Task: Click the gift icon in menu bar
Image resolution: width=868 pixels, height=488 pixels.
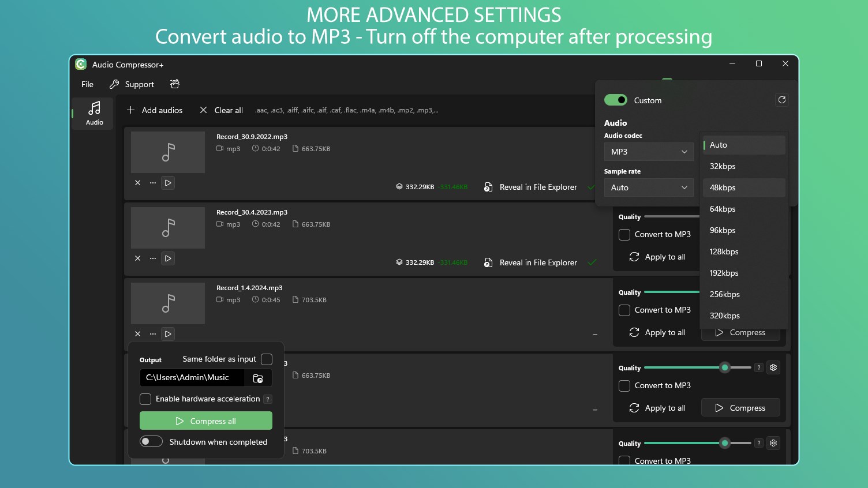Action: [x=175, y=84]
